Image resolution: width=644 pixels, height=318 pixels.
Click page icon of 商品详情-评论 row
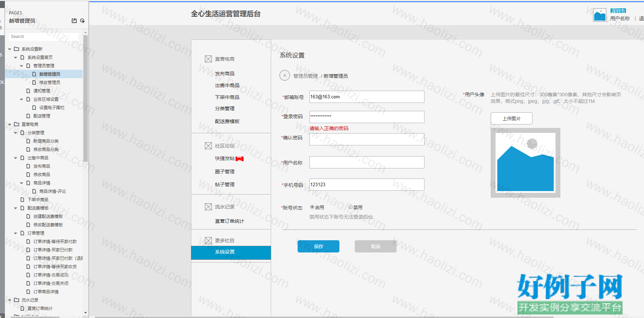34,191
